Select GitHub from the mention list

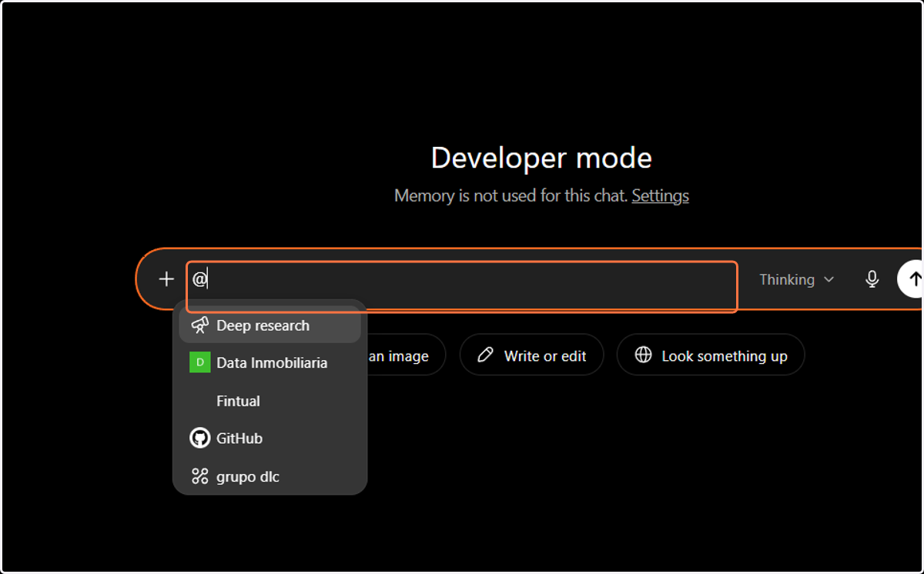point(269,438)
